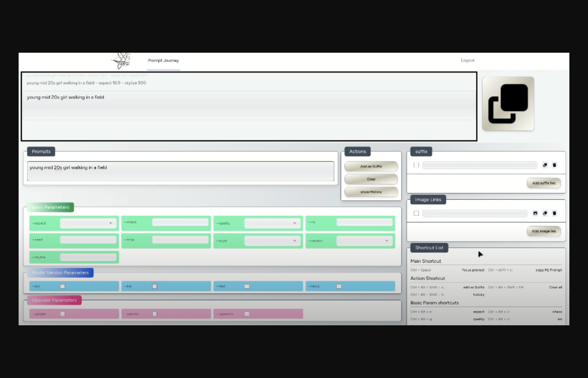This screenshot has width=588, height=378.
Task: Check the --uplight upscaler option
Action: click(63, 314)
